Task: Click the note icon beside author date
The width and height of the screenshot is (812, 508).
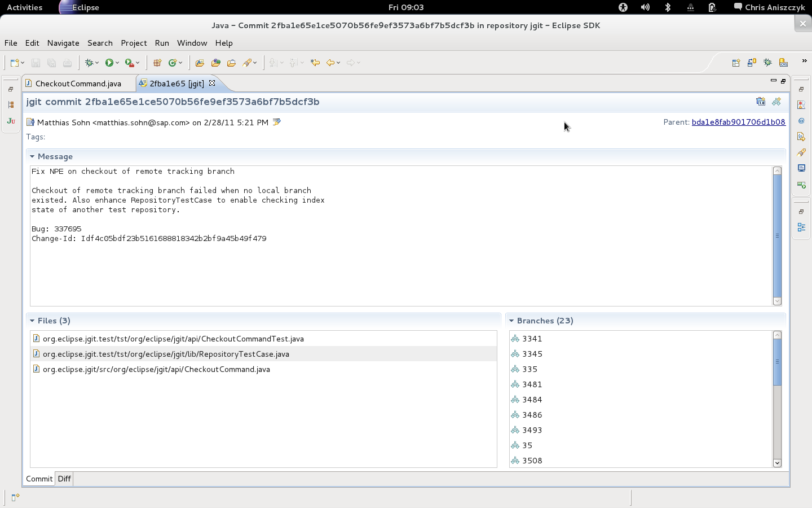Action: (276, 122)
